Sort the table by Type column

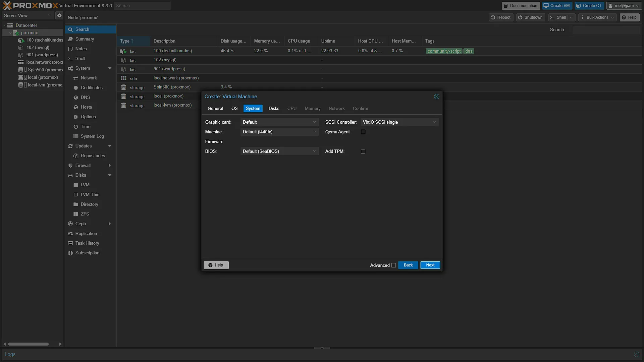(133, 41)
